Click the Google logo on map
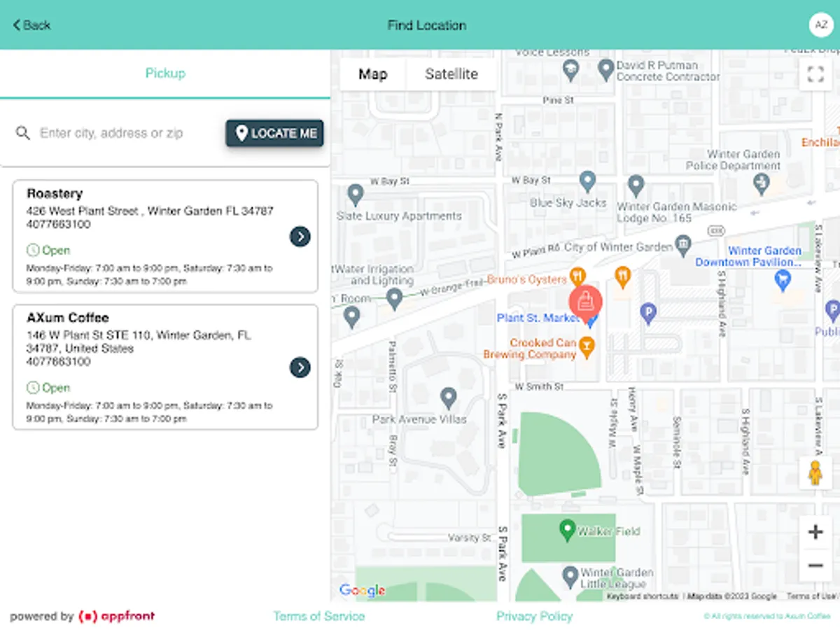840x630 pixels. [362, 590]
